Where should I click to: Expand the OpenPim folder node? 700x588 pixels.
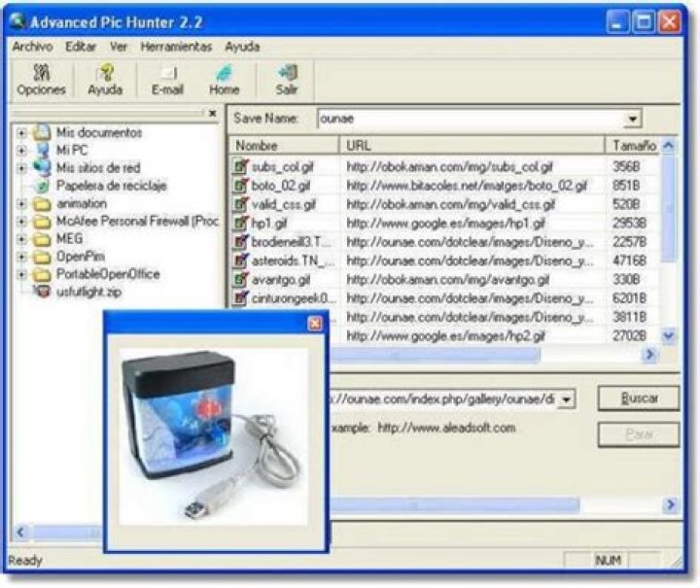pos(21,257)
